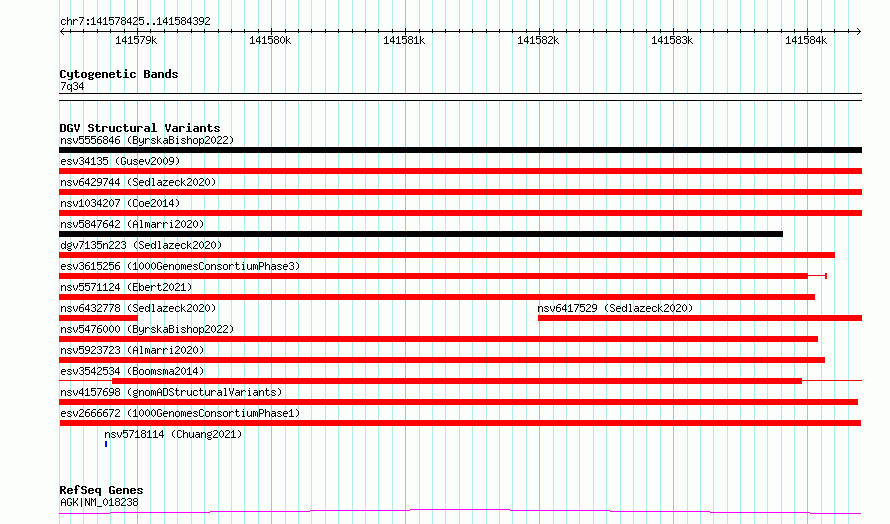Open the esv34135 (Gusev2009) label

120,161
